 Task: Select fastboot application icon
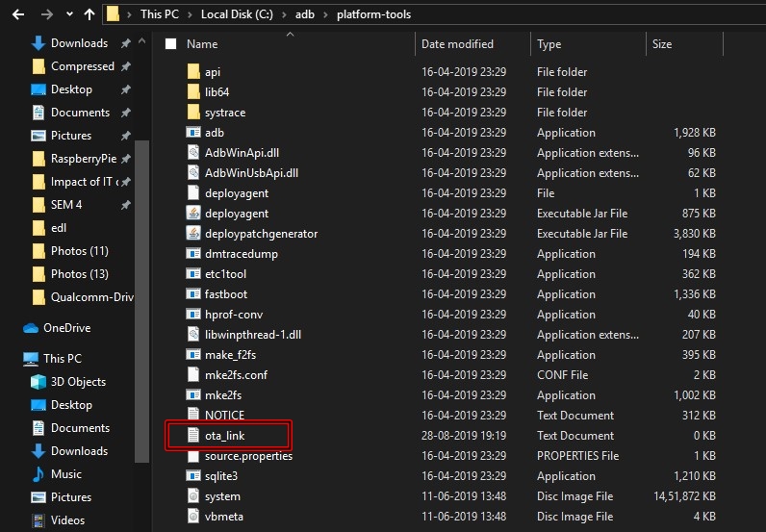(x=194, y=294)
